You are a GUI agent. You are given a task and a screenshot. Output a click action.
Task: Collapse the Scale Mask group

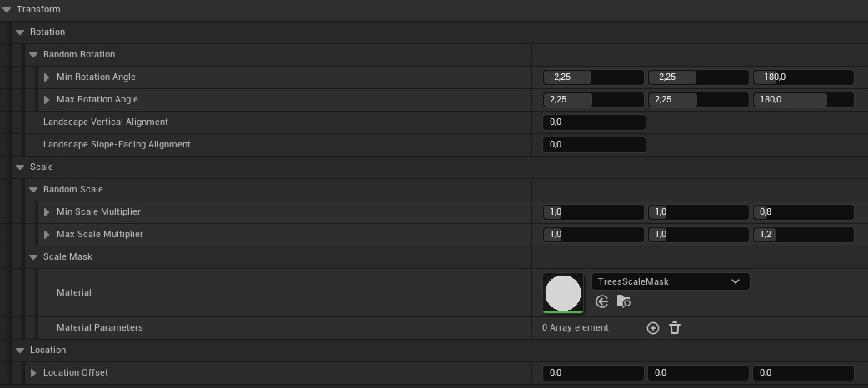[34, 256]
